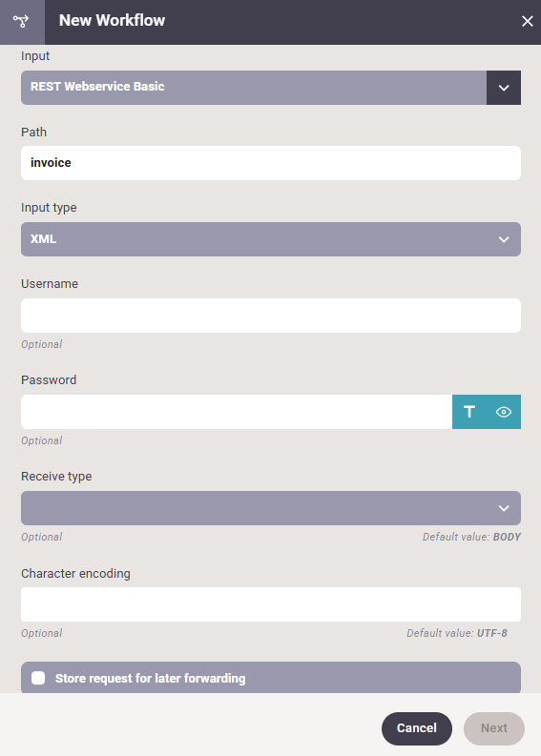Focus the Username input field
This screenshot has height=756, width=541.
coord(271,316)
